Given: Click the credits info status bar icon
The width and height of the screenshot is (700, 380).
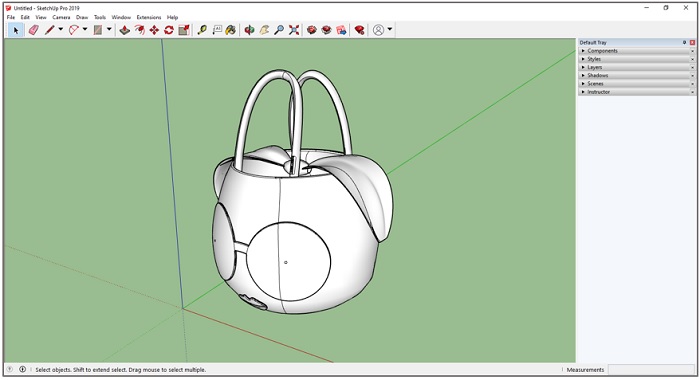Looking at the screenshot, I should point(22,369).
